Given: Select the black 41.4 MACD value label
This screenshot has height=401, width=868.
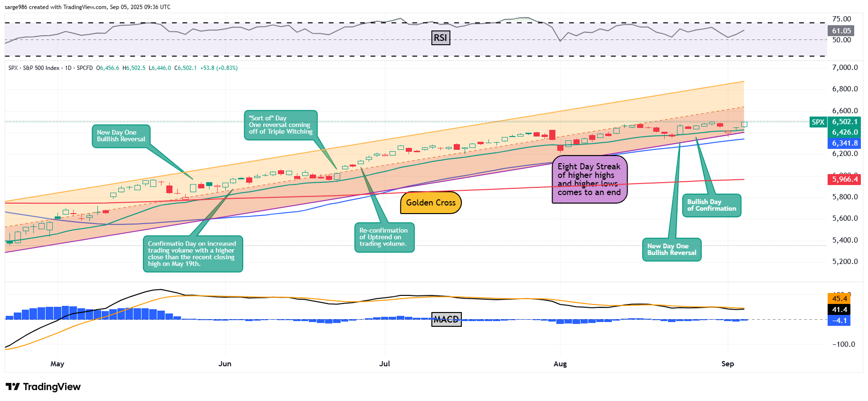Looking at the screenshot, I should 839,310.
